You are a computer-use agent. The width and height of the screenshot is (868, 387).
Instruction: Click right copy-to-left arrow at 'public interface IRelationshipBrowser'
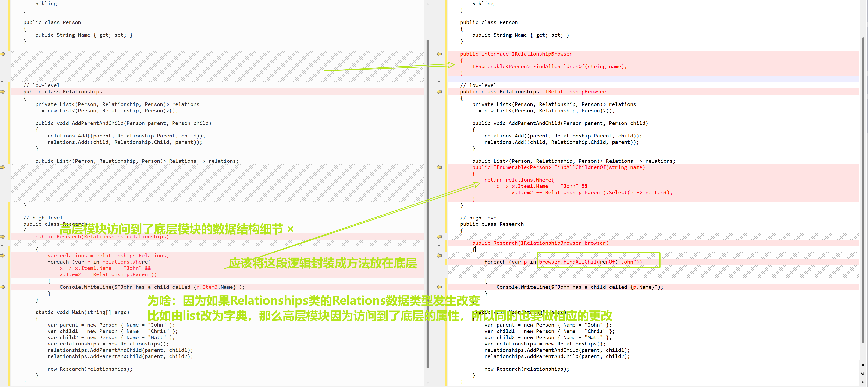pyautogui.click(x=439, y=54)
